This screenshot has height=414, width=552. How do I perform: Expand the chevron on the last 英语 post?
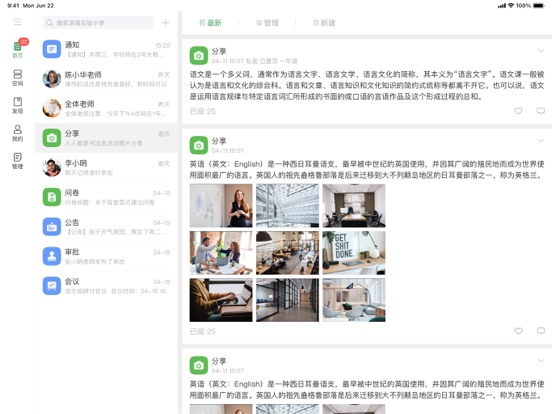click(541, 360)
